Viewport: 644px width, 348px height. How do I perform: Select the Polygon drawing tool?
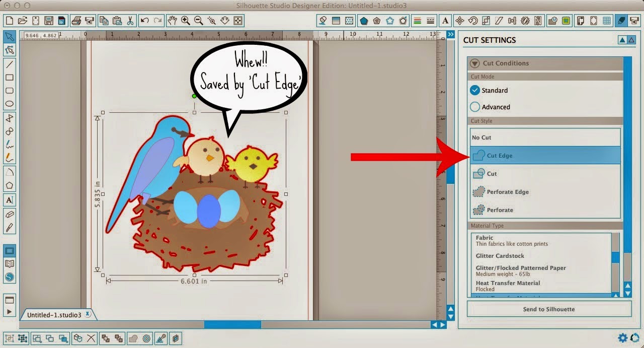(x=9, y=185)
